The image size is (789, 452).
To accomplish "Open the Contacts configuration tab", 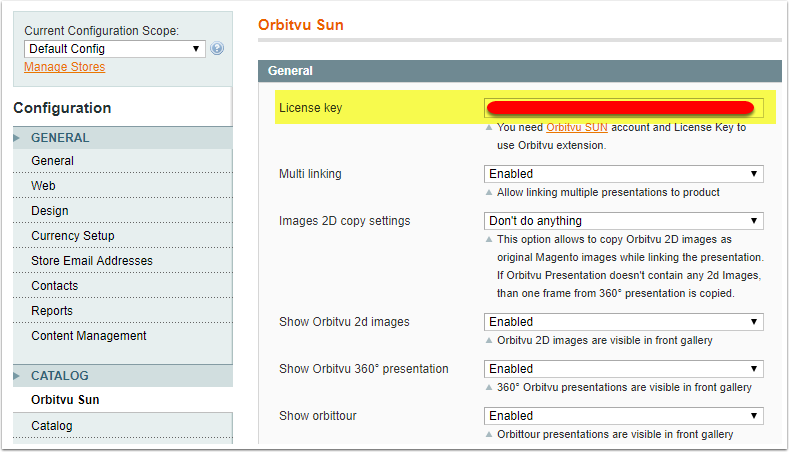I will (x=123, y=286).
